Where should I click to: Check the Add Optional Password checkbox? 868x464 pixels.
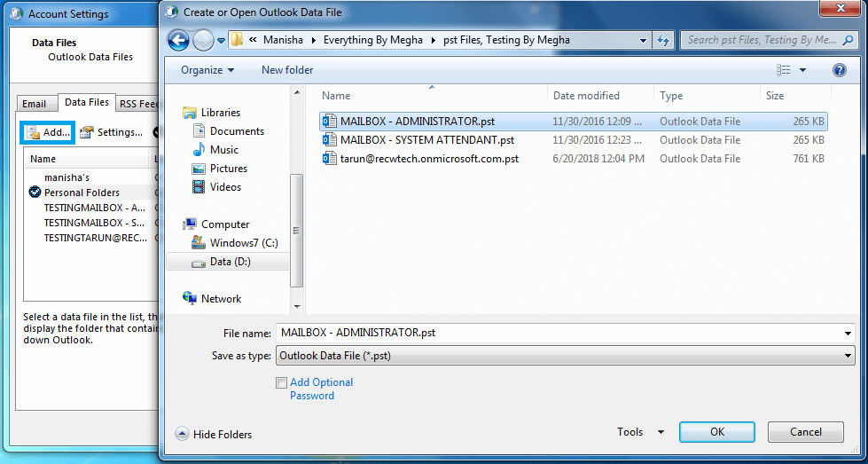point(281,382)
